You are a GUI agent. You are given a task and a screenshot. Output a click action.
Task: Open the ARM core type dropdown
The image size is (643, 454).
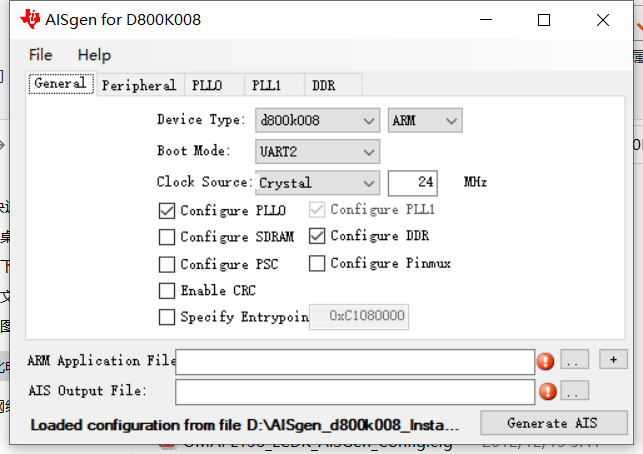point(425,121)
